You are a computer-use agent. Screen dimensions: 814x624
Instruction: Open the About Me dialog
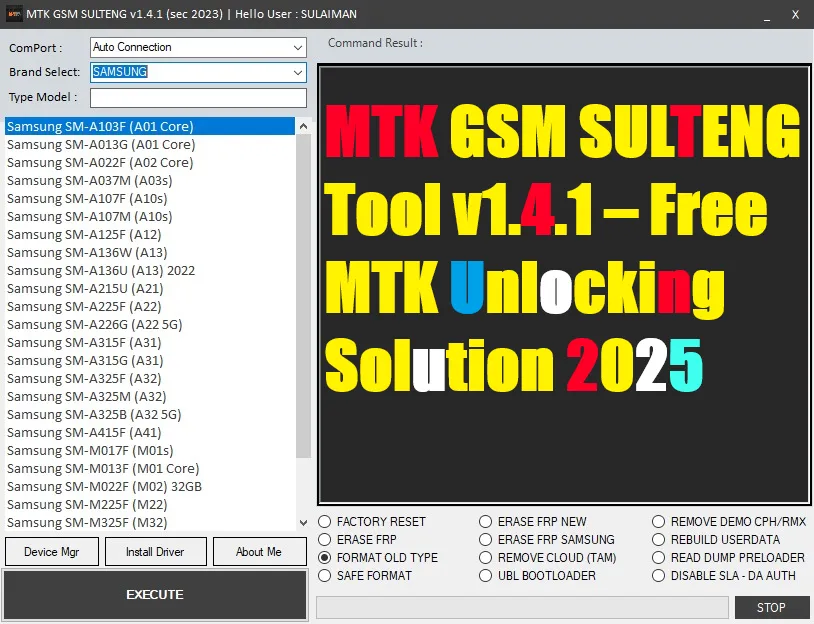259,551
